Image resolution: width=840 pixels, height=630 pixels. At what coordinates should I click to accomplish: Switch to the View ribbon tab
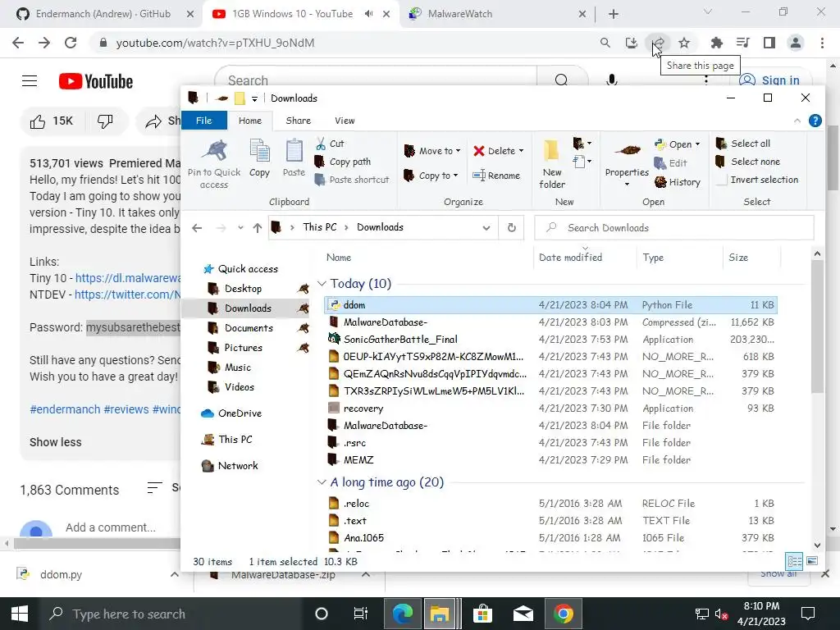click(x=345, y=121)
